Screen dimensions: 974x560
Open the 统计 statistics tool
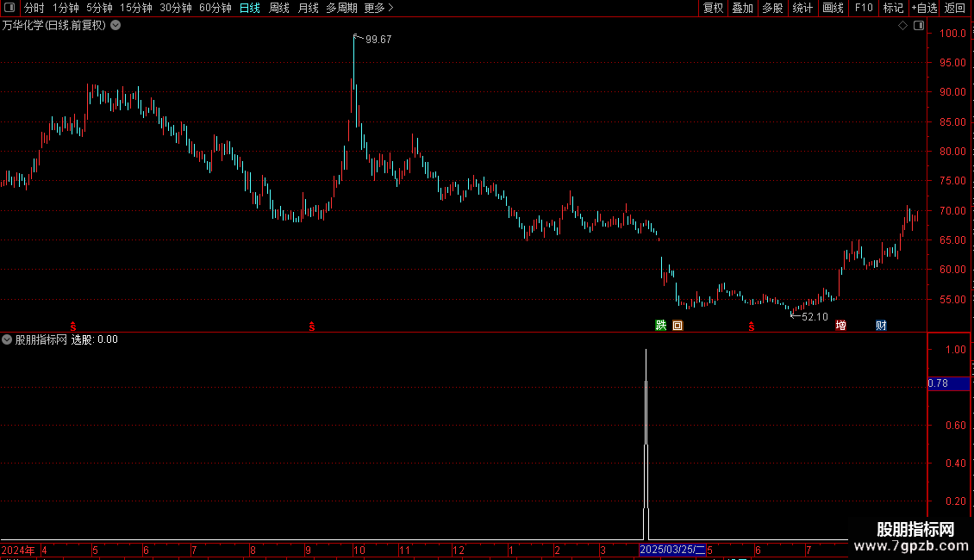(x=802, y=8)
